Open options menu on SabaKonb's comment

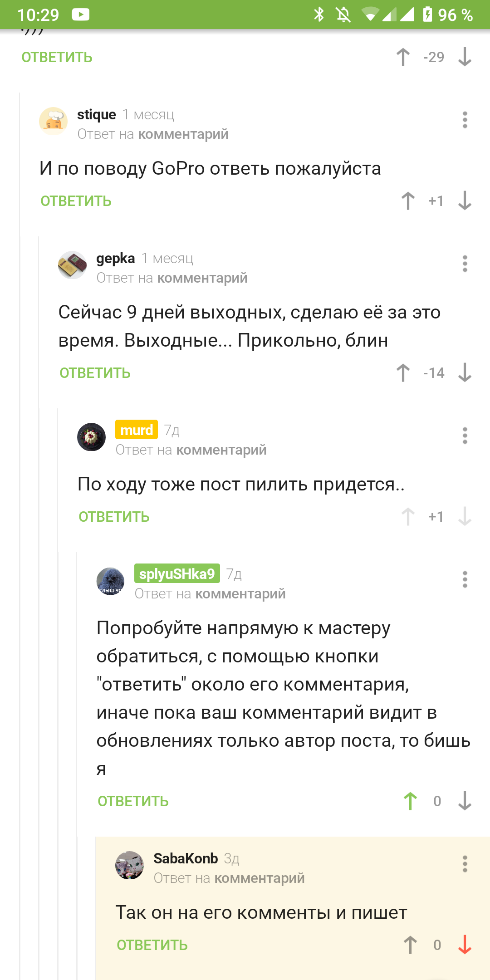465,864
